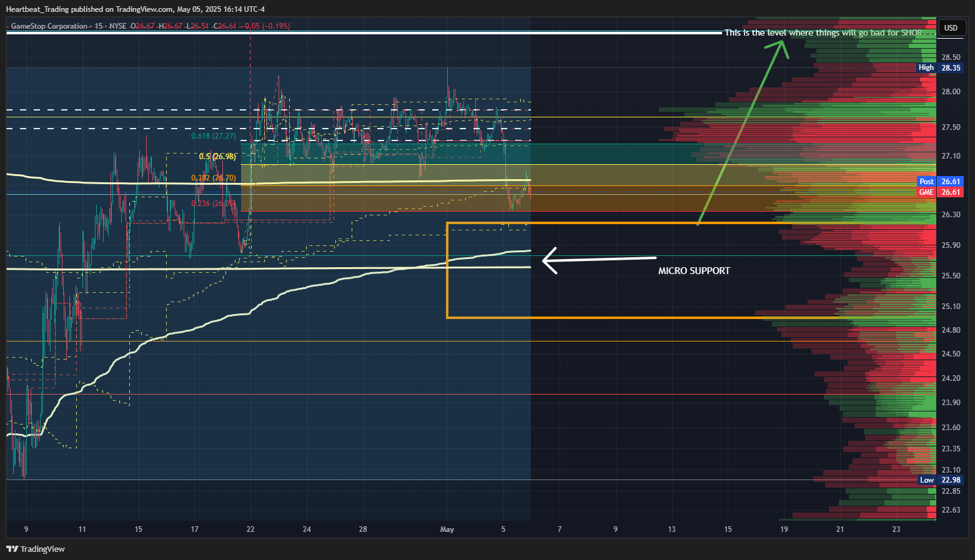The width and height of the screenshot is (975, 560).
Task: Click the date 11 on the time axis
Action: [x=82, y=529]
